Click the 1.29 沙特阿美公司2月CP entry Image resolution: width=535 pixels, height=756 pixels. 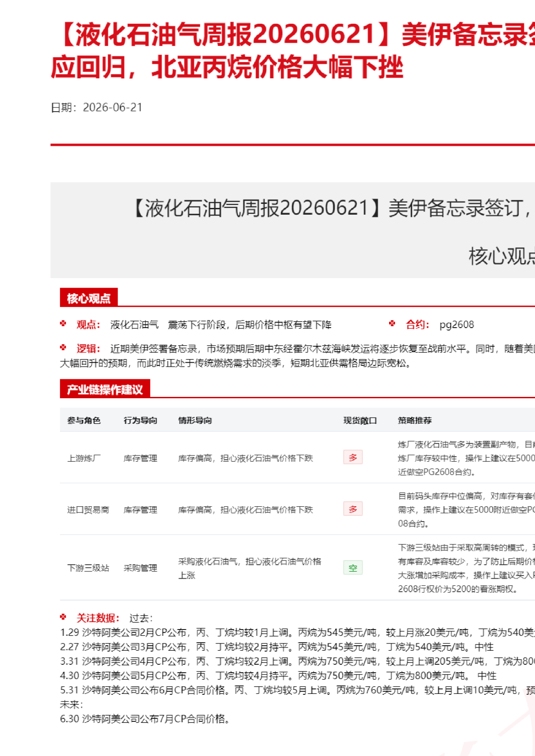point(297,633)
